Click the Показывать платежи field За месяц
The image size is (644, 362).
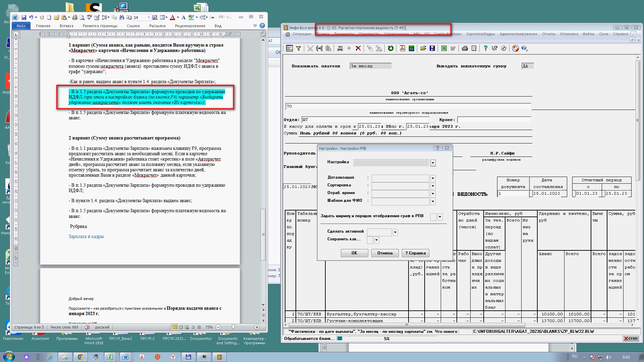(x=371, y=66)
